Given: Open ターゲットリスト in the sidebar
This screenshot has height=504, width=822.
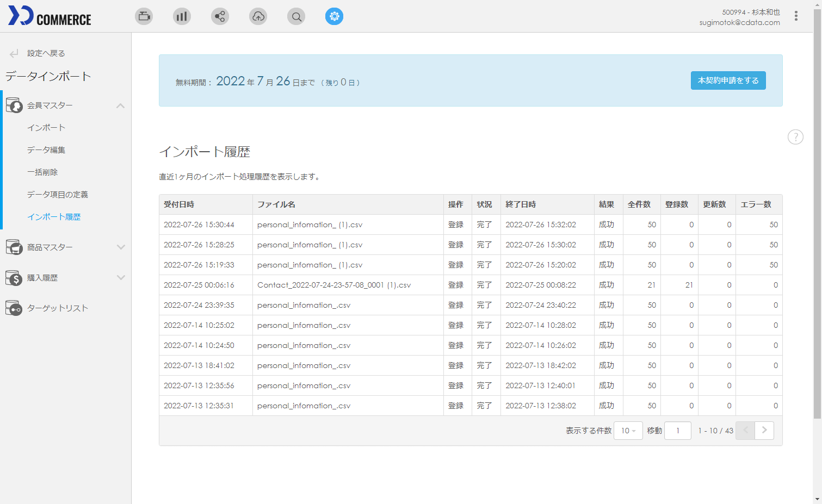Looking at the screenshot, I should pyautogui.click(x=58, y=308).
